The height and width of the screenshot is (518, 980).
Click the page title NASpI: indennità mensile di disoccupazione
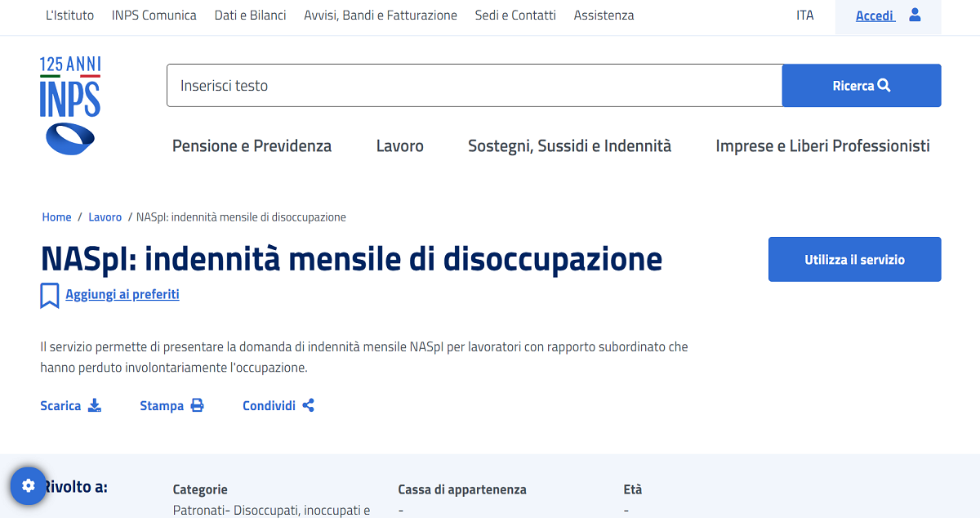click(351, 259)
